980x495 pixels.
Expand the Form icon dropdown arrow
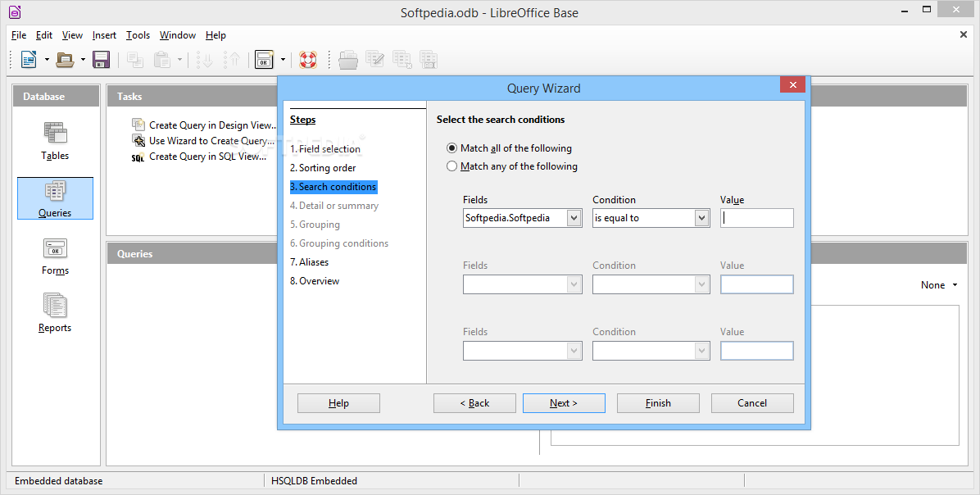[283, 60]
